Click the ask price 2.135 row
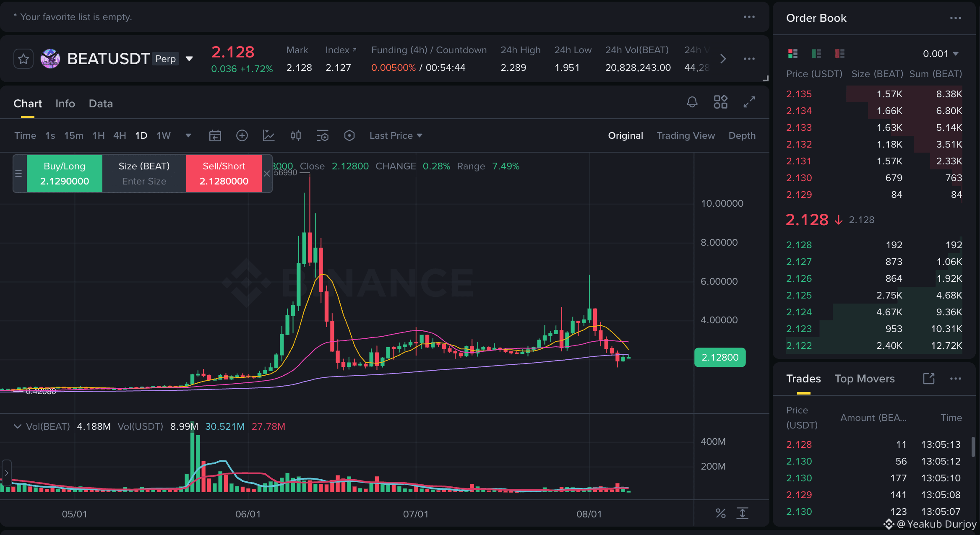The image size is (980, 535). [x=874, y=94]
